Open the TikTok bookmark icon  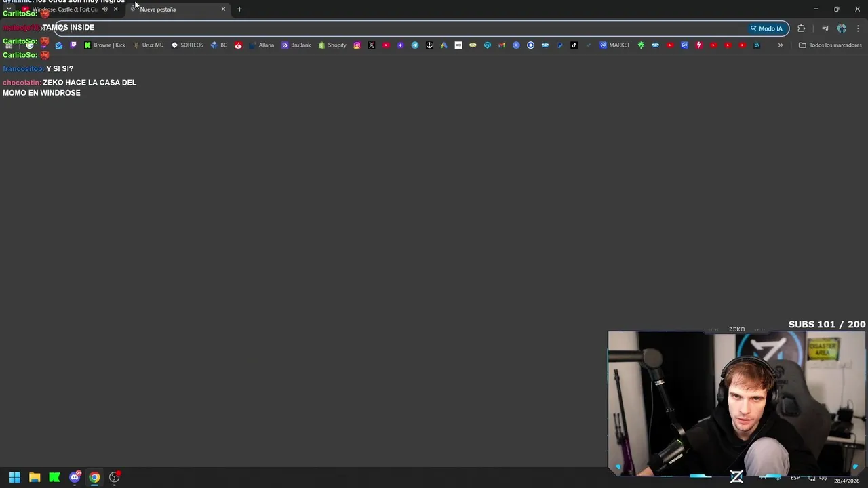click(x=574, y=45)
